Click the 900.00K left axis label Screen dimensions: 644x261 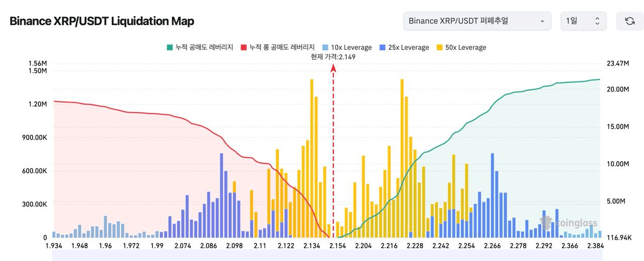coord(35,137)
